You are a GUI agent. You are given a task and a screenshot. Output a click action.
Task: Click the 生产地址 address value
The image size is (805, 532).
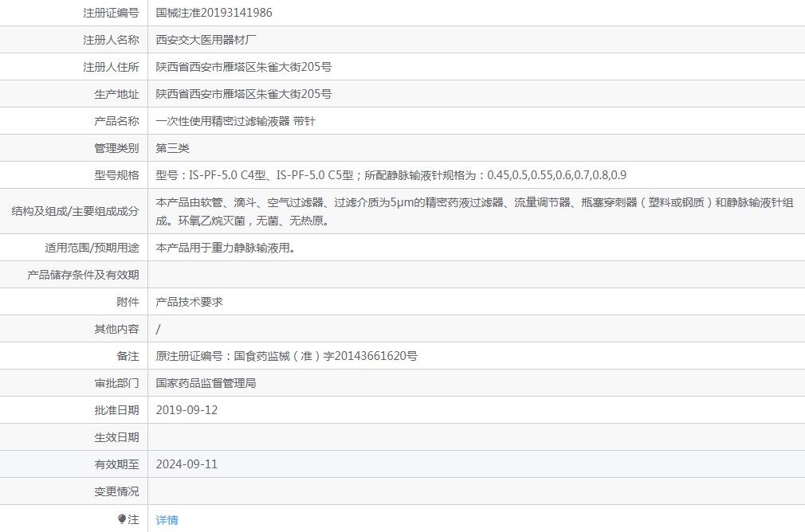click(244, 95)
